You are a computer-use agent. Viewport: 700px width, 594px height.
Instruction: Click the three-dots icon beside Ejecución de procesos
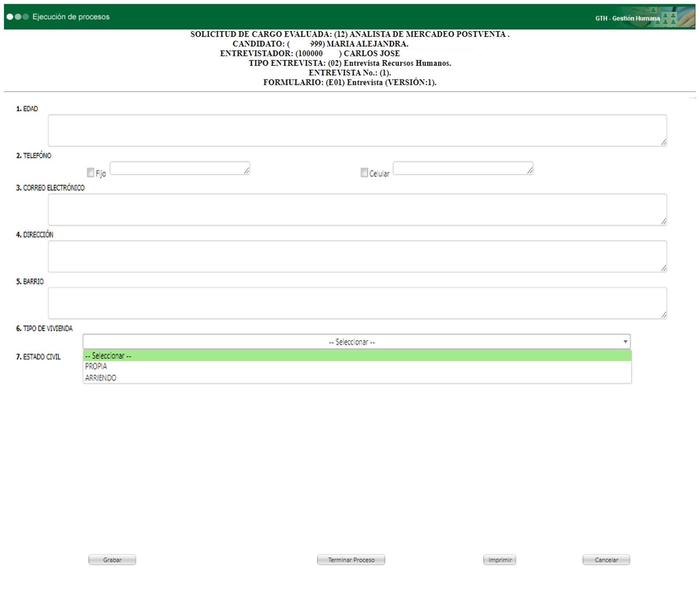[x=17, y=17]
